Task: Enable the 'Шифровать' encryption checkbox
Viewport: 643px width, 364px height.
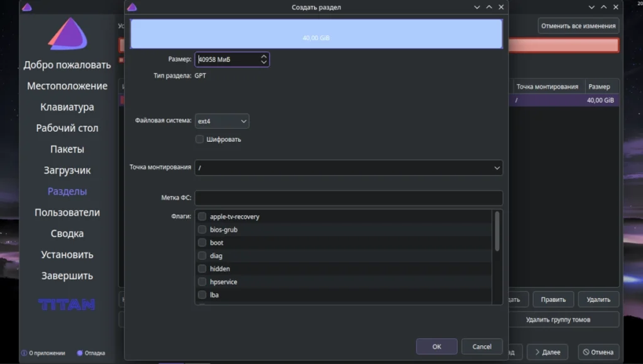Action: 199,139
